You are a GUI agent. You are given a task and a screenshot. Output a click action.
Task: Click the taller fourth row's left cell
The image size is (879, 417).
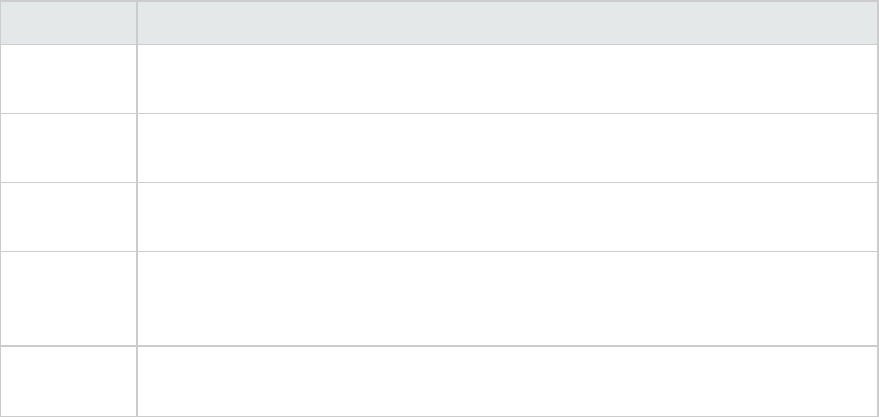(68, 298)
